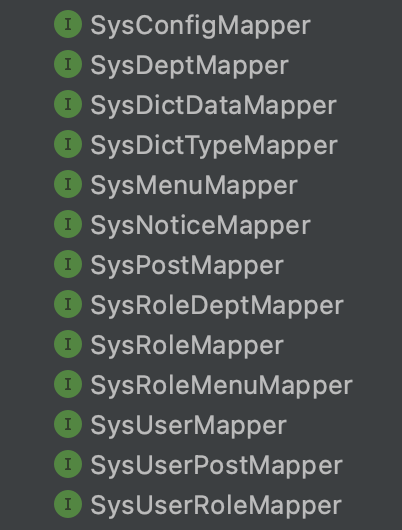Screen dimensions: 402x530
Task: Choose SysUserRoleMapper at the bottom
Action: [x=216, y=506]
